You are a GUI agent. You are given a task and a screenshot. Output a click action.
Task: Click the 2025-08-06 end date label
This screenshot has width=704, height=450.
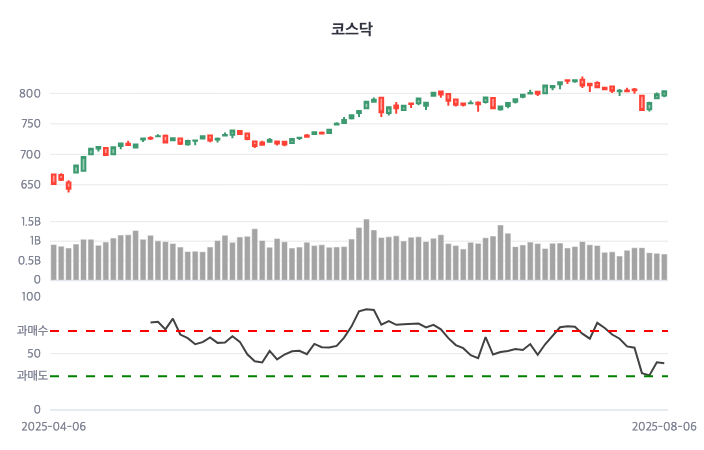click(x=664, y=426)
